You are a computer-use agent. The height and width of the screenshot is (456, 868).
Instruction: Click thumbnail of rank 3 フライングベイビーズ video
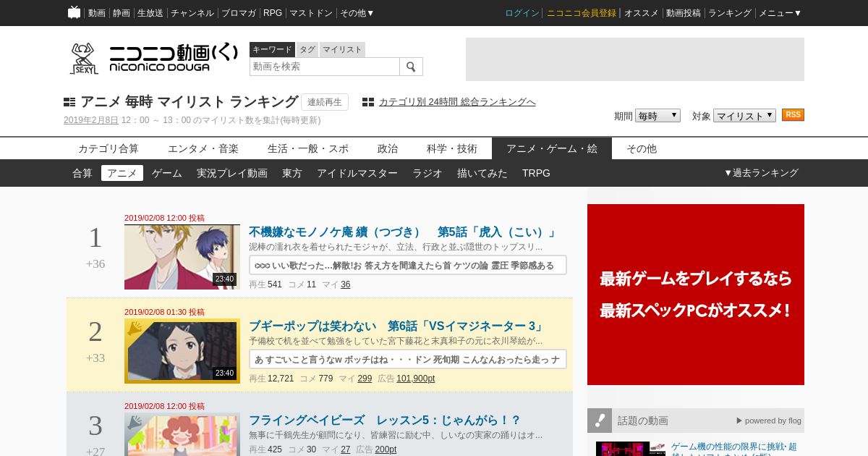point(182,434)
